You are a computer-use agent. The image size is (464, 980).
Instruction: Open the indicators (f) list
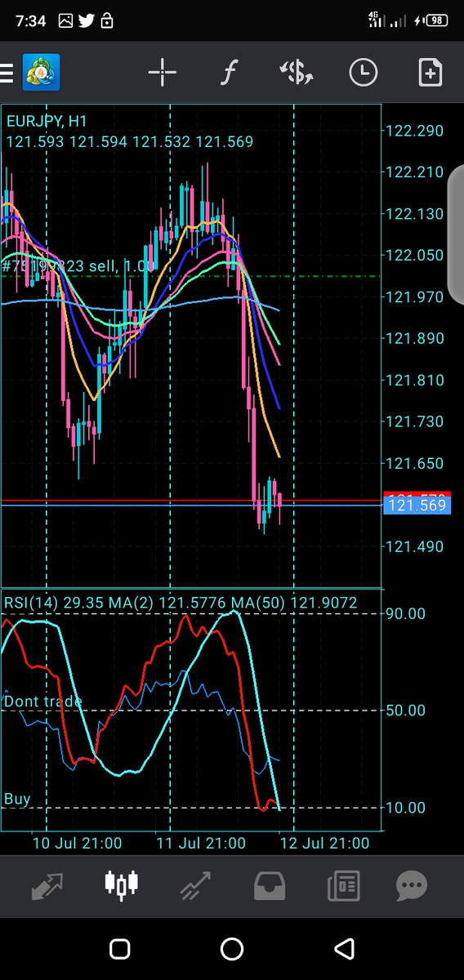coord(230,73)
